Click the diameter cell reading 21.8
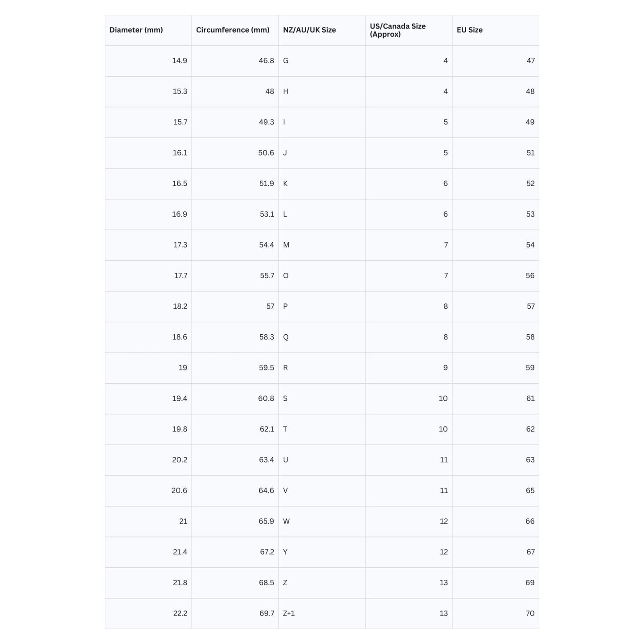 tap(180, 583)
